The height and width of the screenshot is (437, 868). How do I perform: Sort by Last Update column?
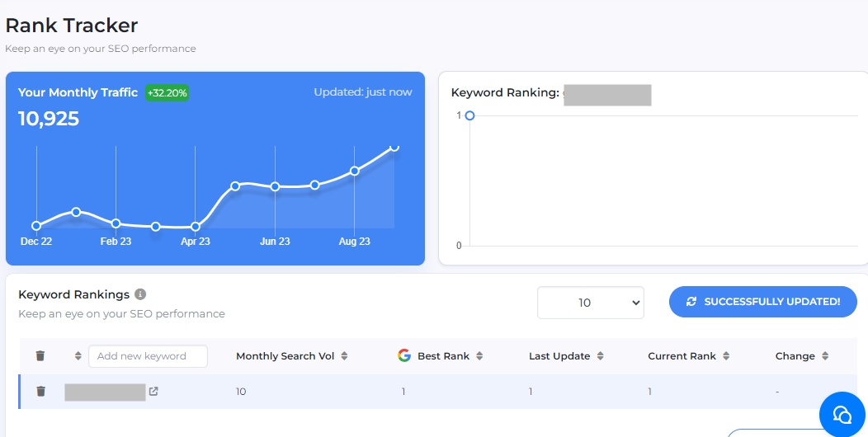[600, 356]
